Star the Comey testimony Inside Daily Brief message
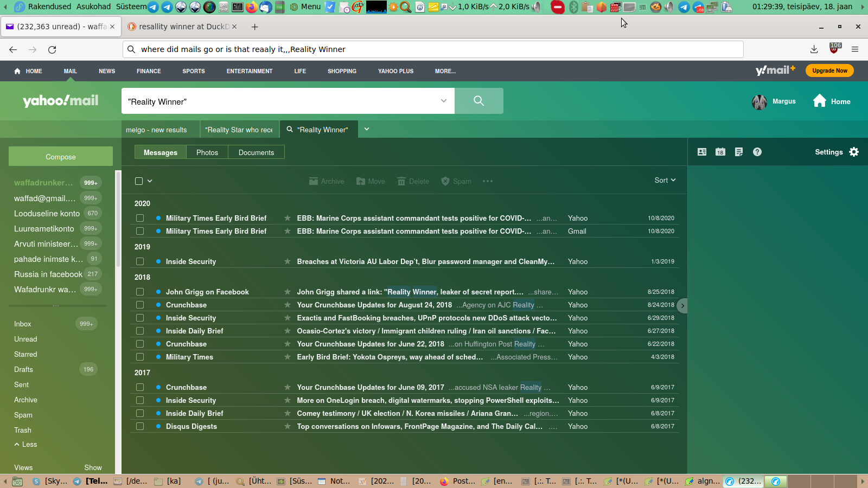Image resolution: width=868 pixels, height=488 pixels. click(288, 413)
